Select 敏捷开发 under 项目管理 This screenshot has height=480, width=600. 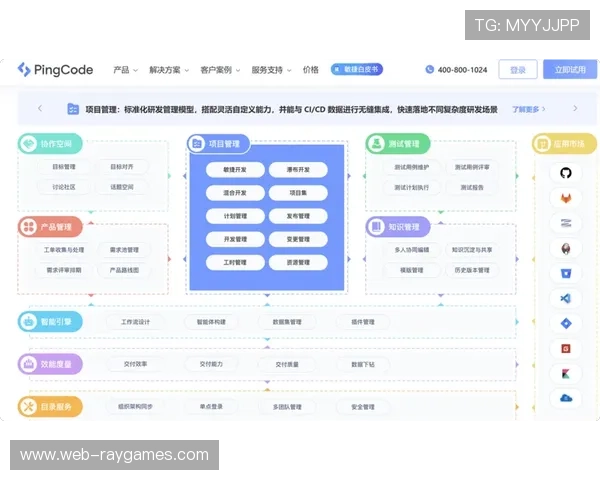[235, 170]
